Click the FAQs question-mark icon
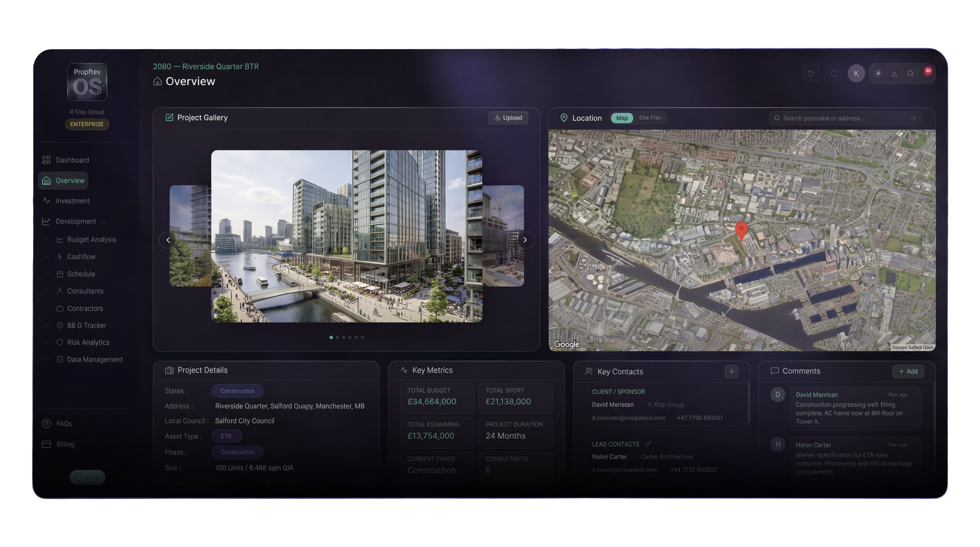Viewport: 980px width, 547px height. (x=46, y=424)
